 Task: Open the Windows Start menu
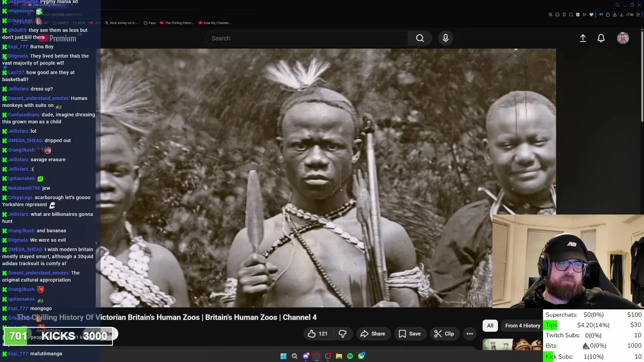click(x=283, y=356)
